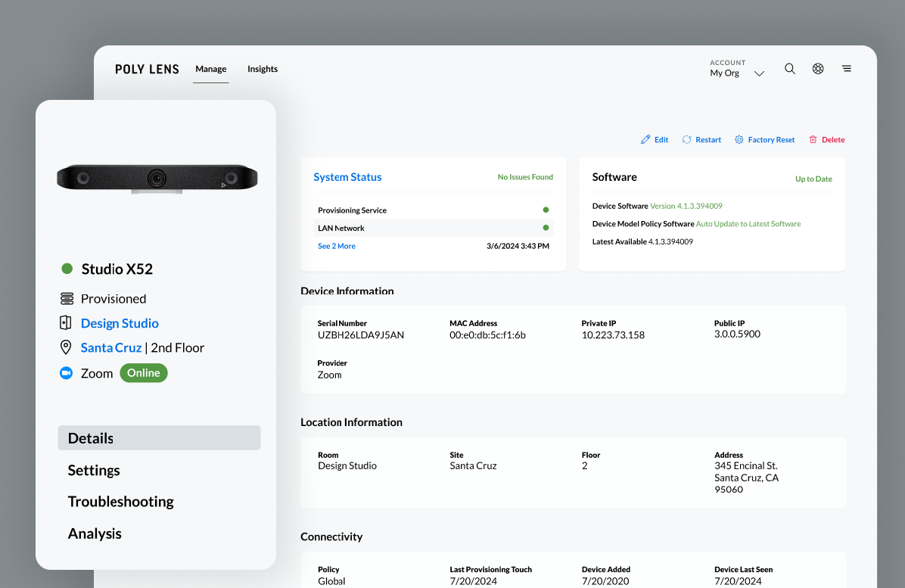
Task: Select the Manage tab
Action: (x=211, y=69)
